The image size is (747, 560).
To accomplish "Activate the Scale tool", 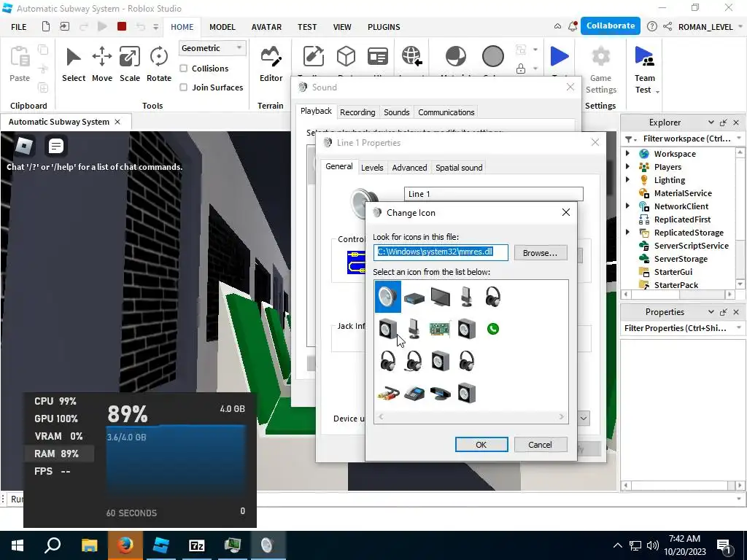I will point(130,65).
